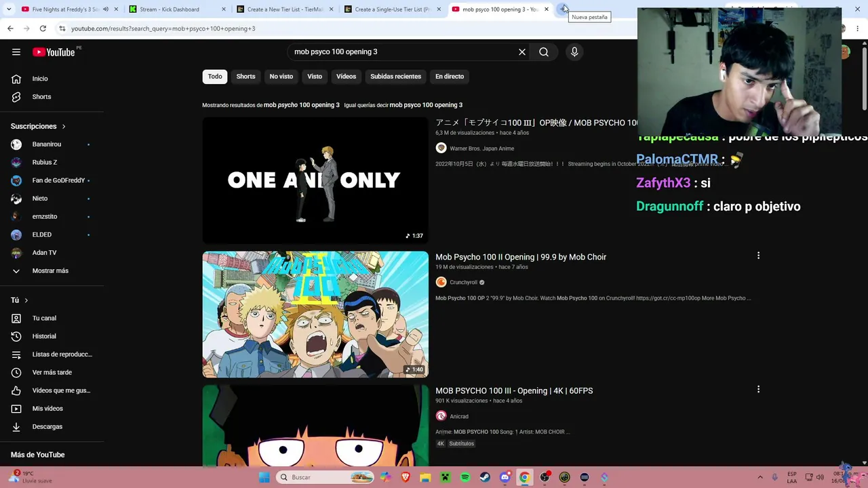
Task: Expand the Suscripciones section header
Action: pos(39,127)
